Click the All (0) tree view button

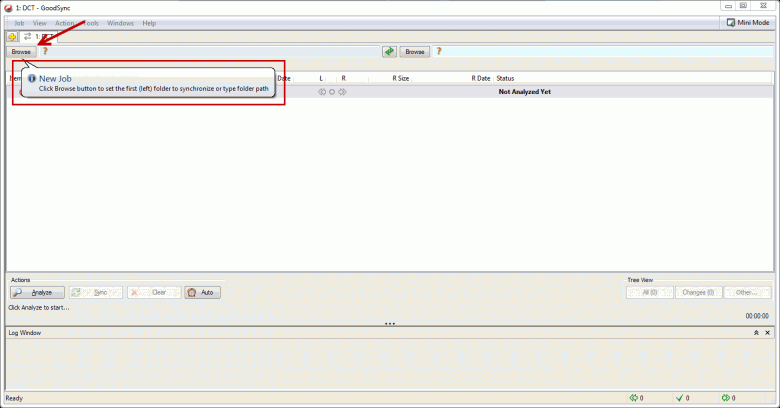650,293
